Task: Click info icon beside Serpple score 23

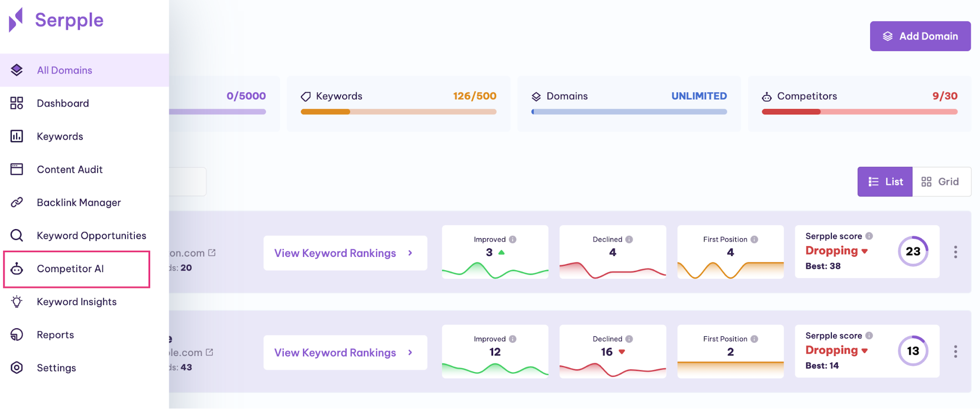Action: 869,236
